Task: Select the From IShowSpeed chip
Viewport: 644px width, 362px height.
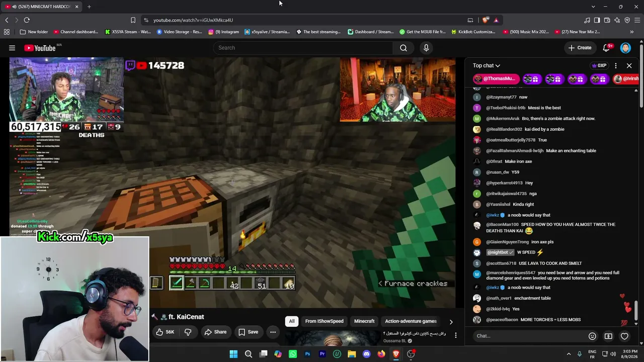Action: pyautogui.click(x=324, y=321)
